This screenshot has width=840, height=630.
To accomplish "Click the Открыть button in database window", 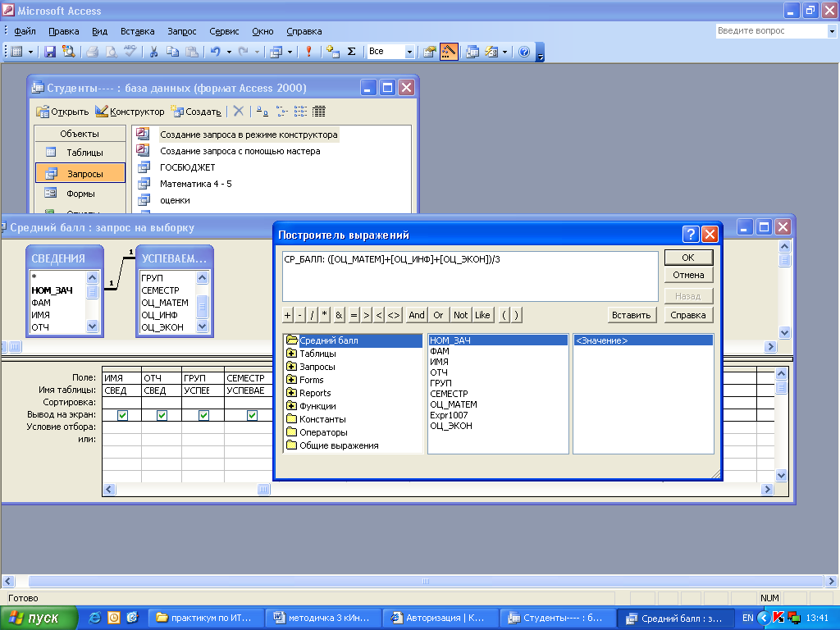I will [62, 112].
